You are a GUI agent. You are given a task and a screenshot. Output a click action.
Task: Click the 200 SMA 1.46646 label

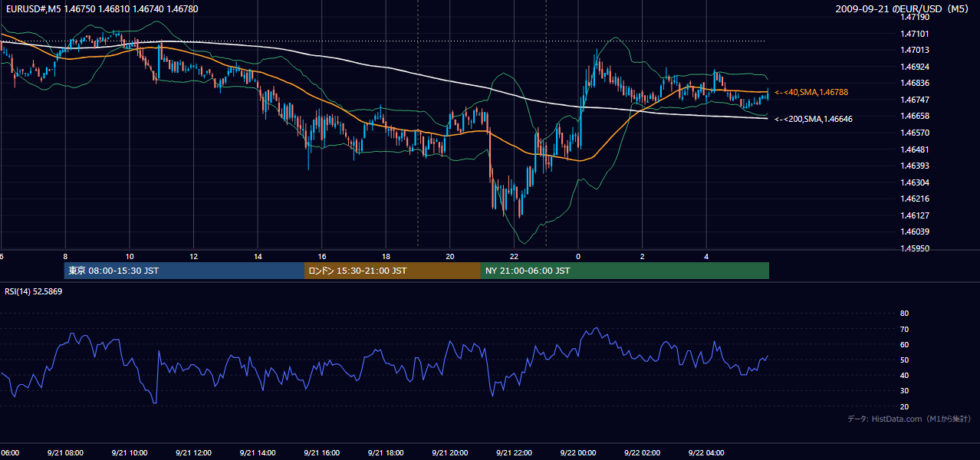pos(814,119)
